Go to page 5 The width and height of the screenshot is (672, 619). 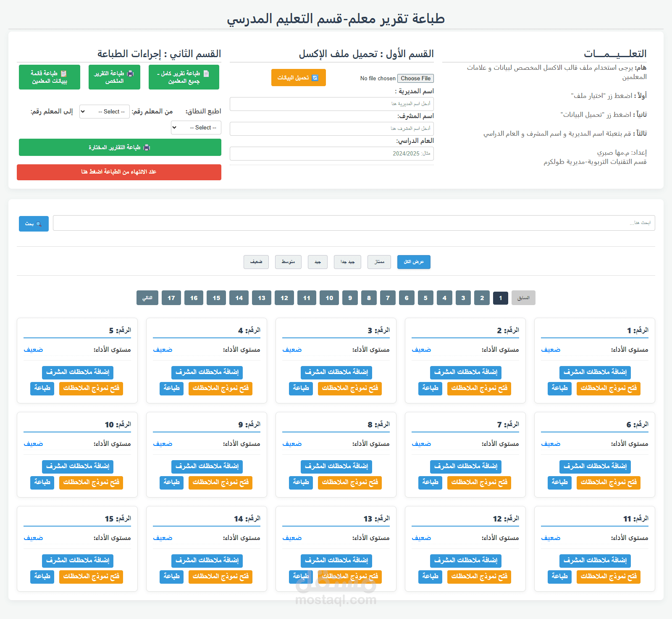click(425, 298)
